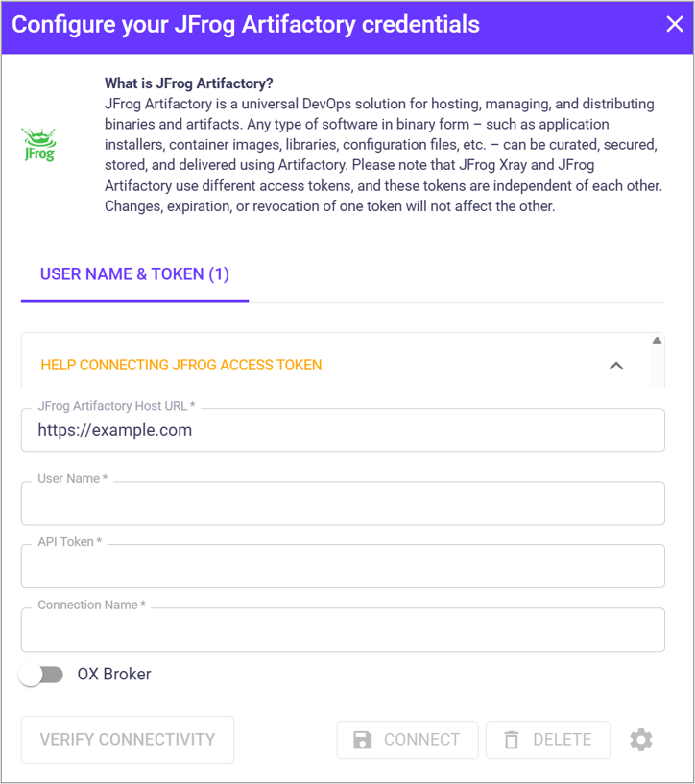Viewport: 695px width, 784px height.
Task: Open settings with the gear icon
Action: (x=641, y=740)
